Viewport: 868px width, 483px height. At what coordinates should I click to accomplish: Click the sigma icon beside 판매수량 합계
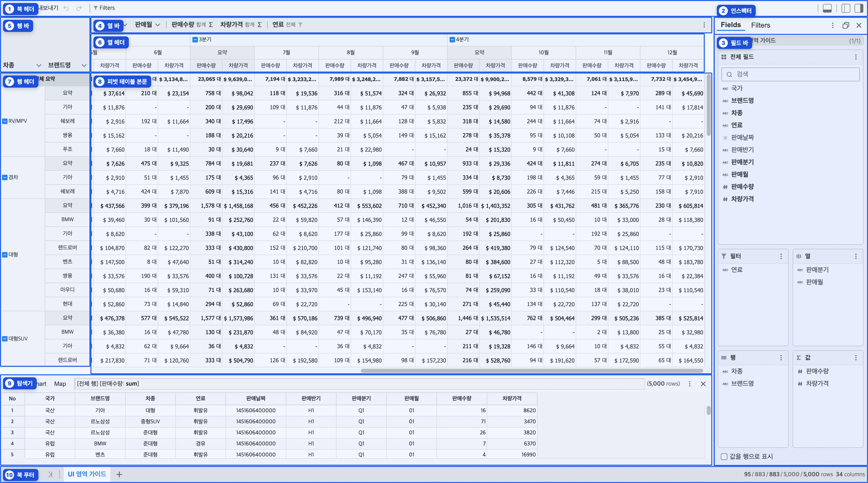tap(211, 25)
